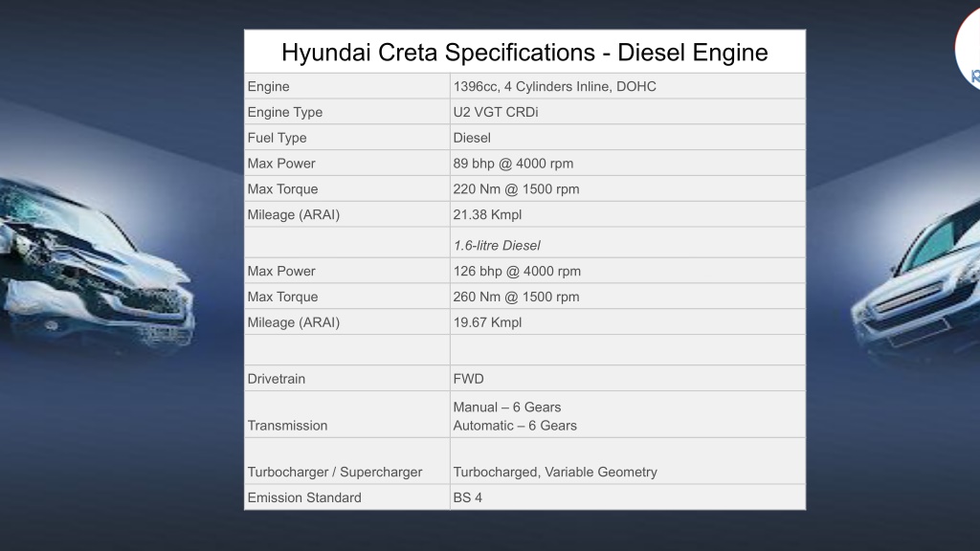The image size is (980, 551).
Task: Select the 21.38 Kmpl mileage cell
Action: coord(628,214)
